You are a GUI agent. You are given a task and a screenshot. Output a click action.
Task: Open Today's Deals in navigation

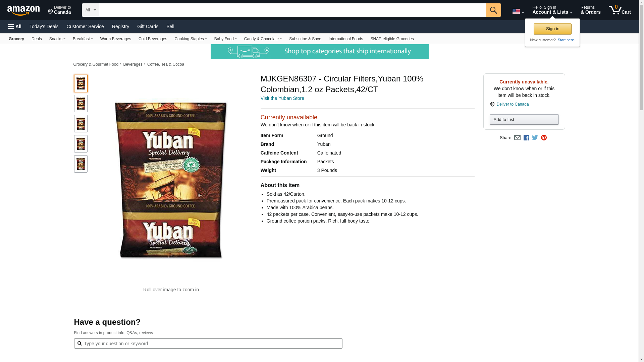coord(44,26)
